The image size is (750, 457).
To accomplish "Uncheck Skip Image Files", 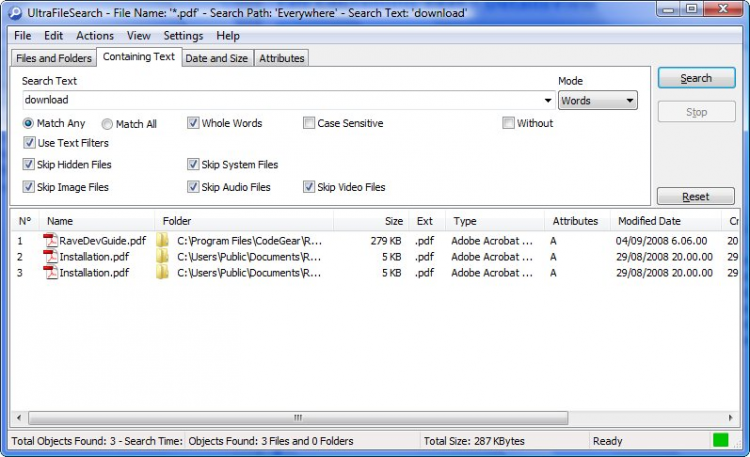I will coord(29,187).
